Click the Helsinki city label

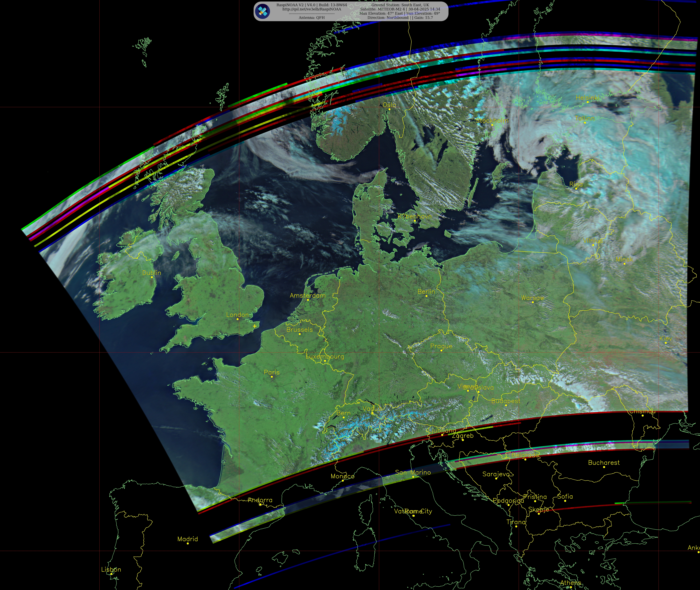click(588, 98)
